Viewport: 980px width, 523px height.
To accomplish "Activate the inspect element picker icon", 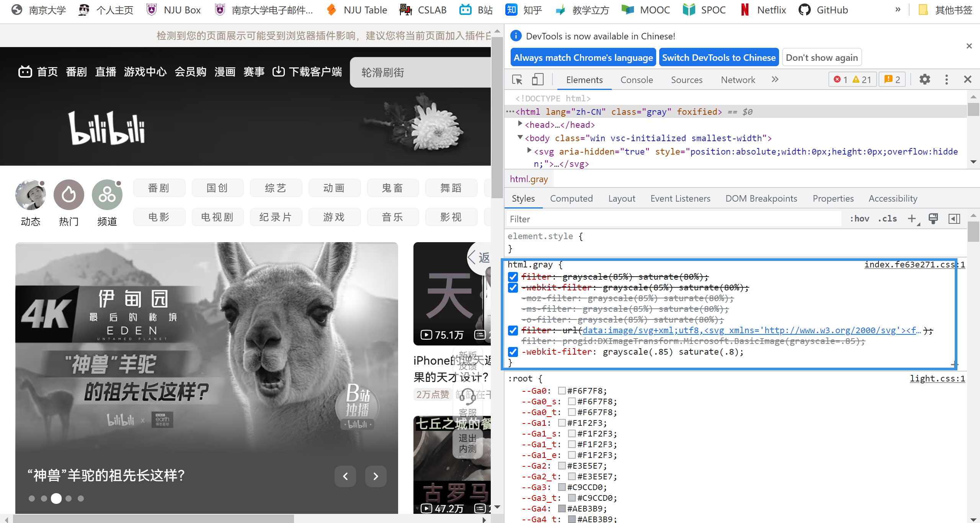I will [517, 80].
